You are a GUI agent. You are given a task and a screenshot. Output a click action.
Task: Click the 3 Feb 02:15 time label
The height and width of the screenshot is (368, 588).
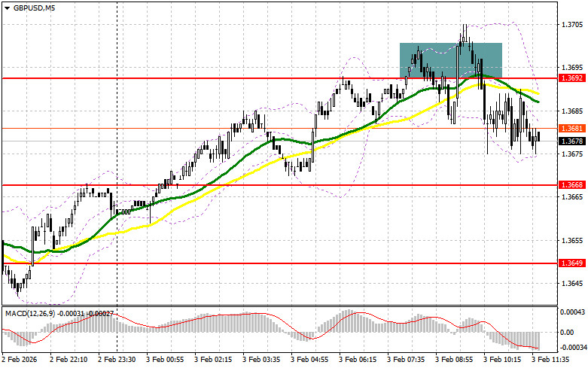point(212,361)
